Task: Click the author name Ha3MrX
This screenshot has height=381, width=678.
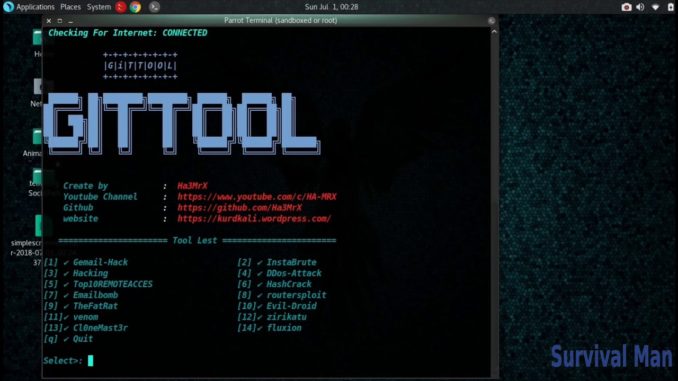Action: (x=192, y=186)
